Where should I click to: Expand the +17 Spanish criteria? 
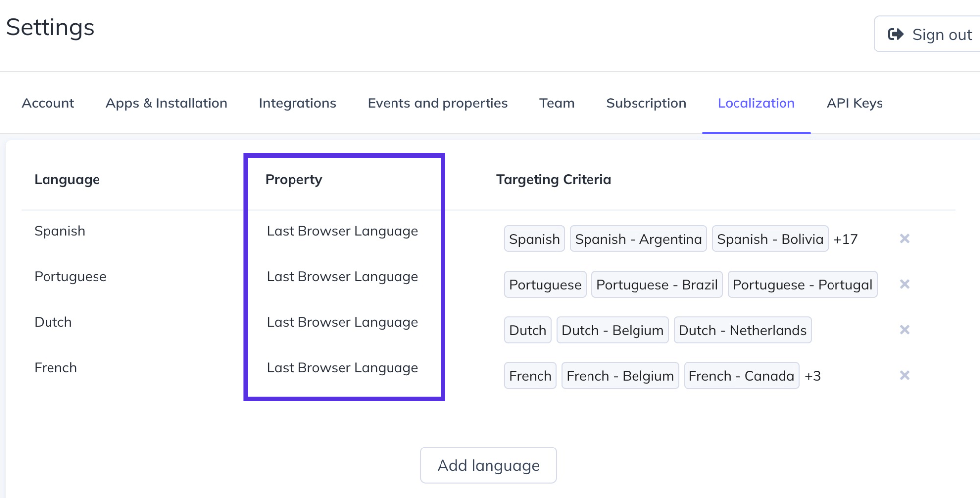tap(845, 239)
